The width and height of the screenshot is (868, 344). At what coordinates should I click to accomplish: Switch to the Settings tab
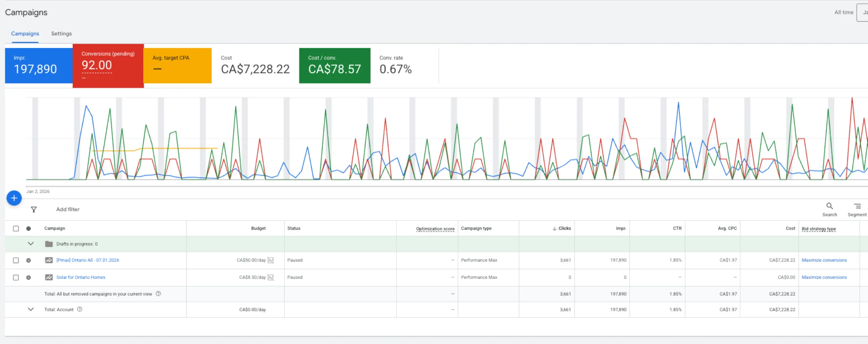coord(61,33)
